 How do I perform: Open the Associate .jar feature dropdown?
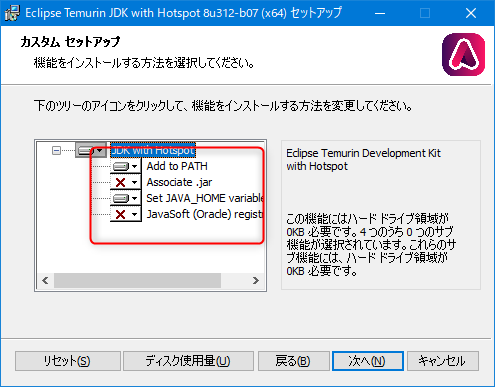pos(126,182)
